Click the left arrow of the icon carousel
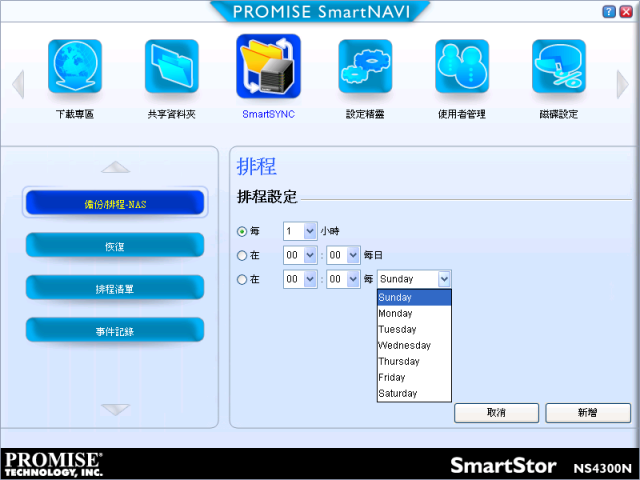 18,84
